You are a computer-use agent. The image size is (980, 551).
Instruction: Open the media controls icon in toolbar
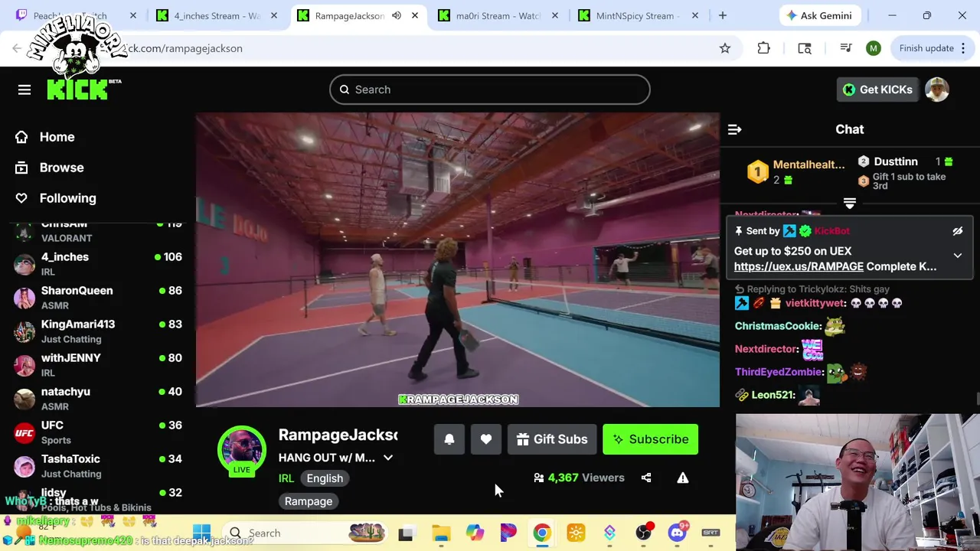tap(846, 48)
